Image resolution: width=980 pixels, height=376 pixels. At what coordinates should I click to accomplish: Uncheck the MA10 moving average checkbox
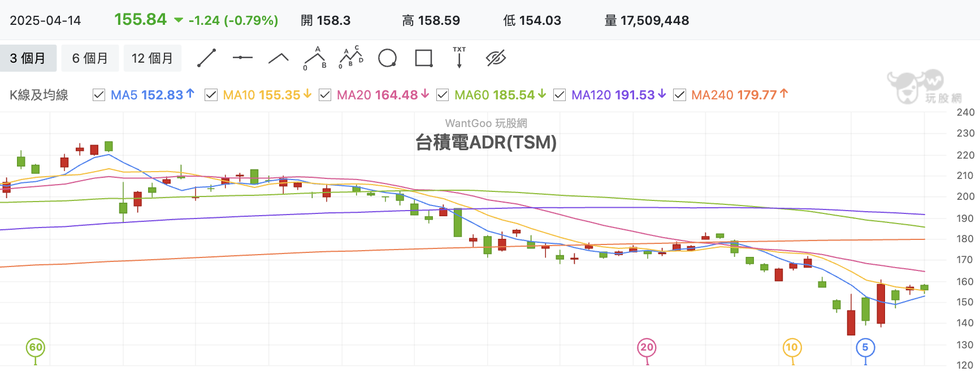coord(211,95)
